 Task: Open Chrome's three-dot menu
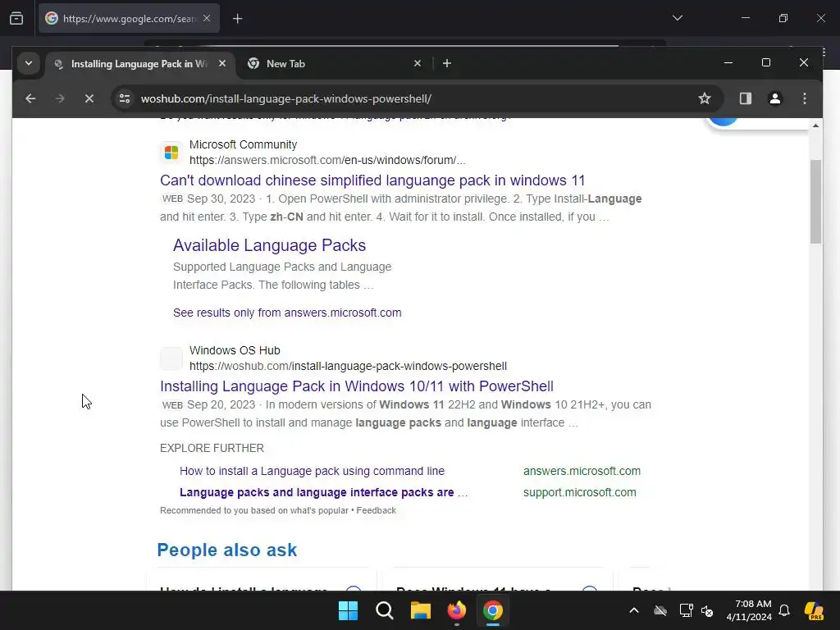pyautogui.click(x=804, y=98)
